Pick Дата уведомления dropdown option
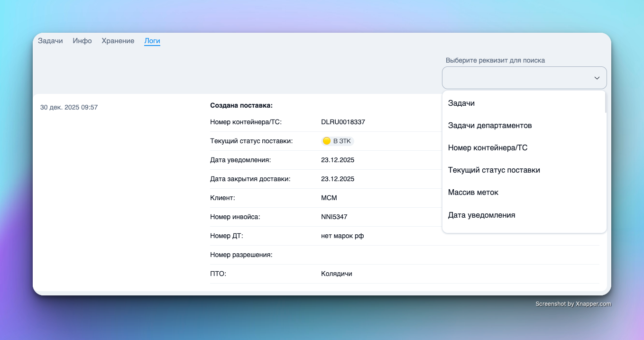Screen dimensions: 644x340 pyautogui.click(x=524, y=215)
